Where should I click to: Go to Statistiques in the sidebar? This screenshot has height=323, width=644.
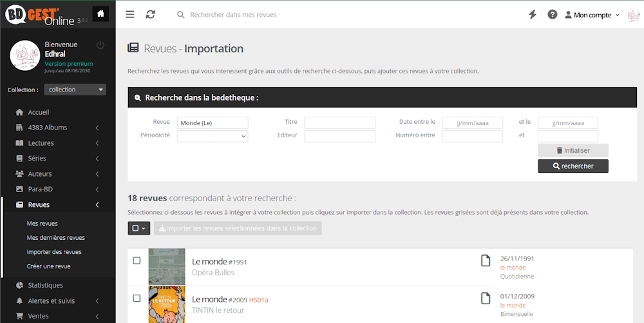pyautogui.click(x=45, y=285)
